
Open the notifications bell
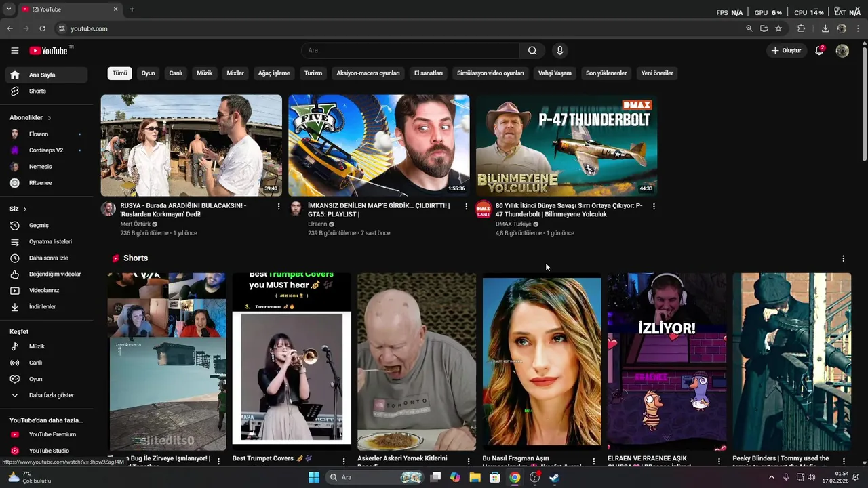click(x=819, y=50)
